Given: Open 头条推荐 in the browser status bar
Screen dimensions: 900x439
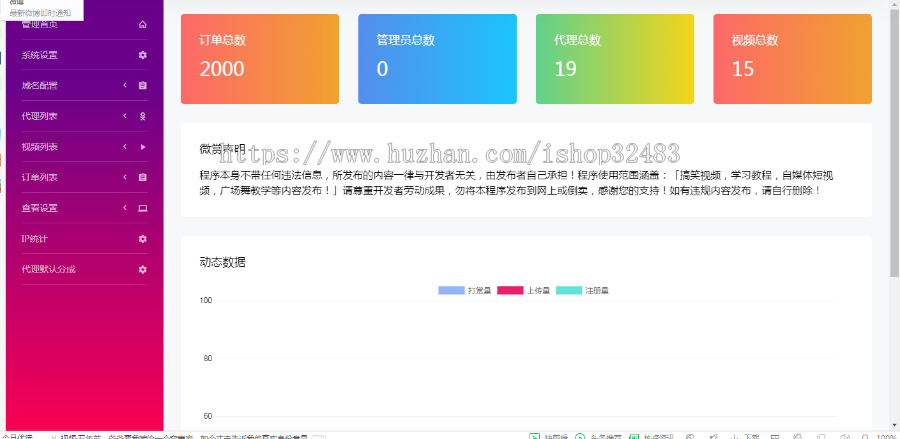Looking at the screenshot, I should point(600,437).
